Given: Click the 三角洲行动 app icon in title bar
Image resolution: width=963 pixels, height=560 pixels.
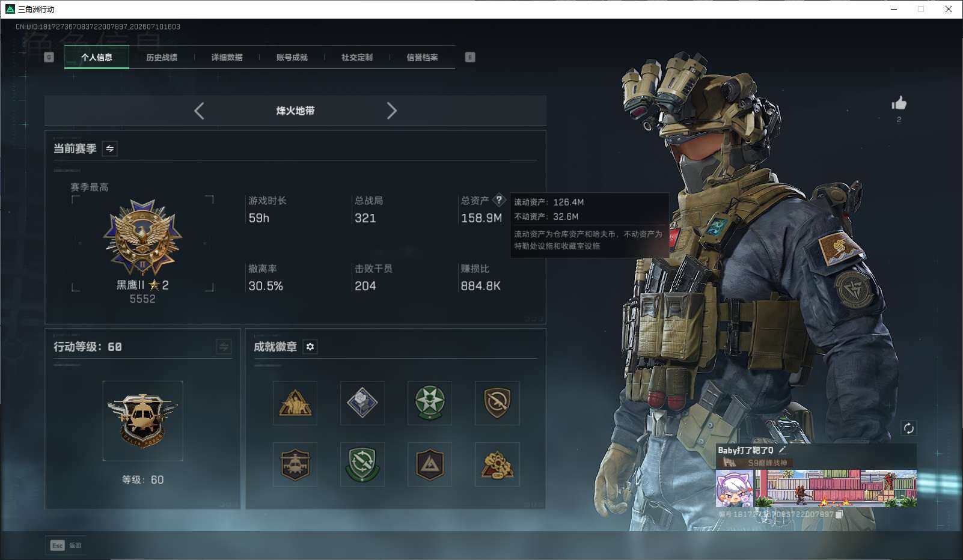Looking at the screenshot, I should coord(10,9).
